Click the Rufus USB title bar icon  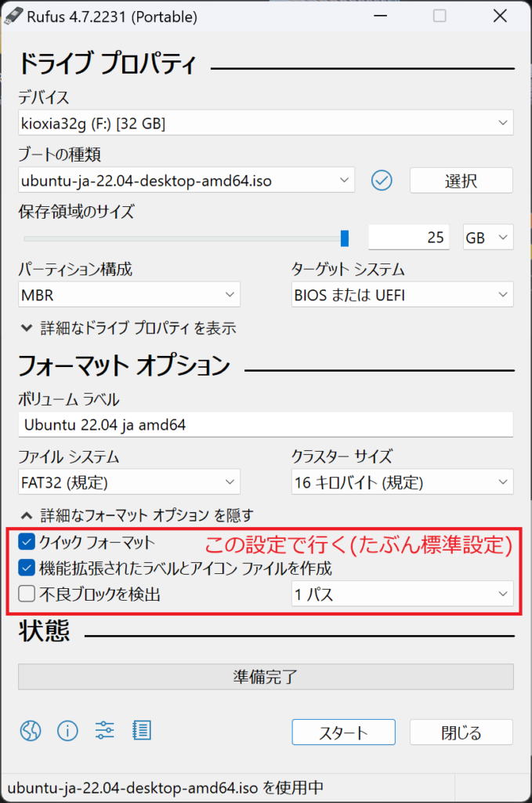coord(15,16)
